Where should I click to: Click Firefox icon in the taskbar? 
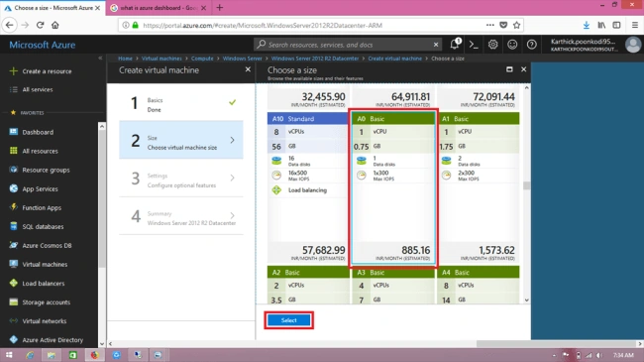tap(94, 355)
